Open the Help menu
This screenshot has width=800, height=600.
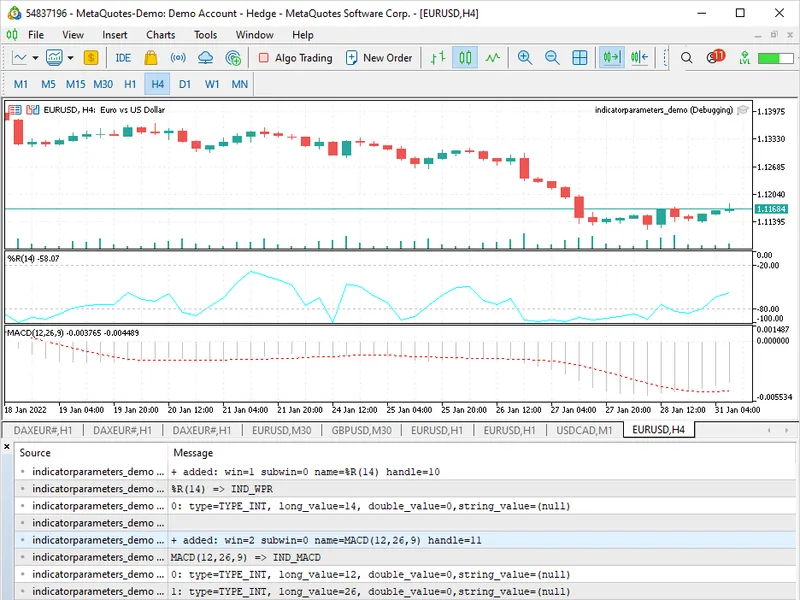coord(303,35)
